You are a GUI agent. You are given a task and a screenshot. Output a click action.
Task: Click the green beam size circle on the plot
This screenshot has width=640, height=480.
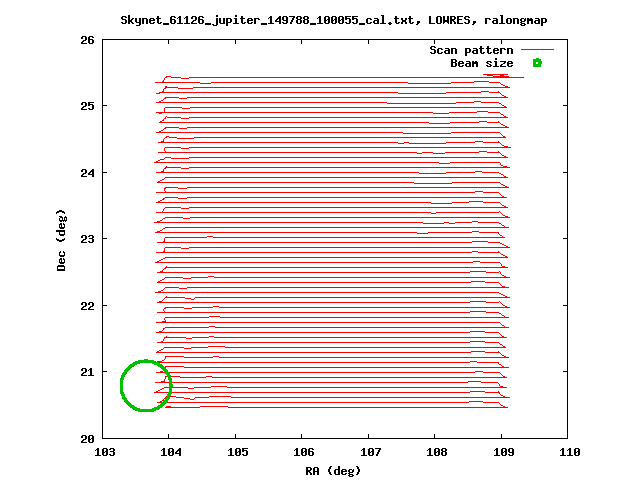[x=146, y=385]
